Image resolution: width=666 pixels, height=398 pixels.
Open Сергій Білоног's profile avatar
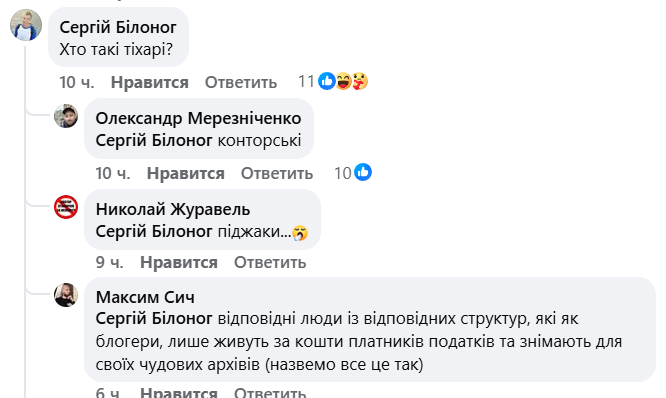tap(26, 25)
